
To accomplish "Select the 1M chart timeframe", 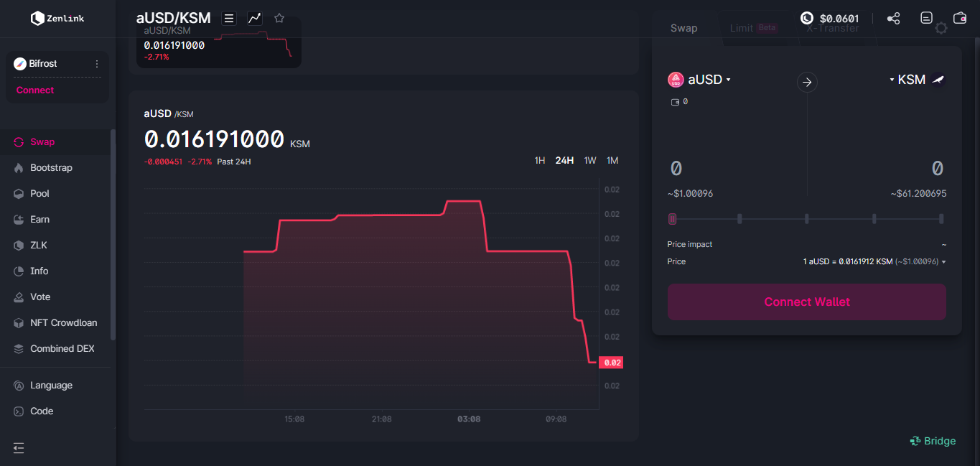I will pos(612,160).
